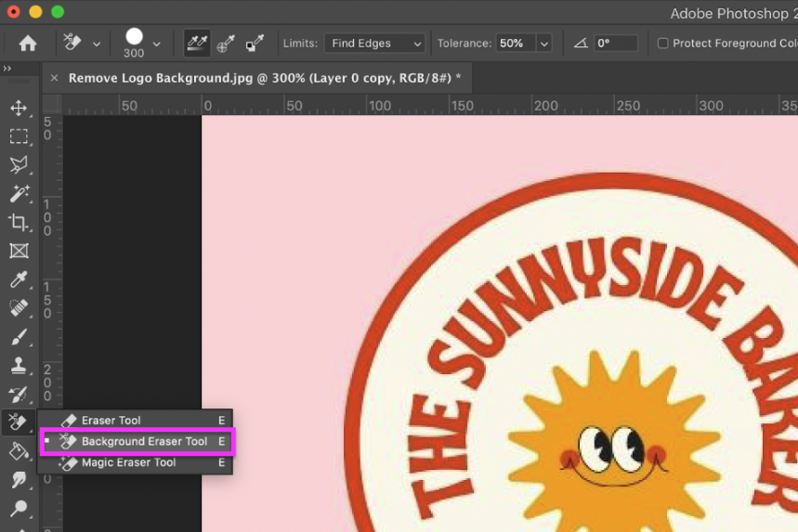This screenshot has width=798, height=532.
Task: Select the Spot Healing Brush tool
Action: pyautogui.click(x=19, y=307)
